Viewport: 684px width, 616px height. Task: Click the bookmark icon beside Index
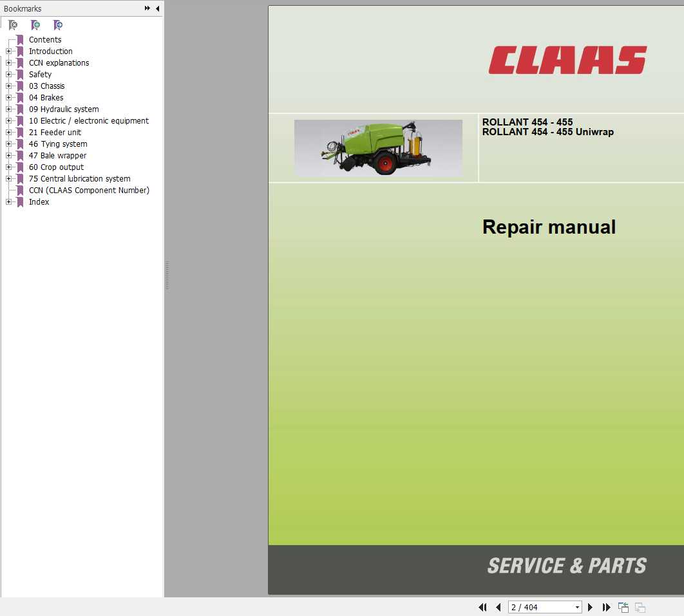[x=20, y=202]
